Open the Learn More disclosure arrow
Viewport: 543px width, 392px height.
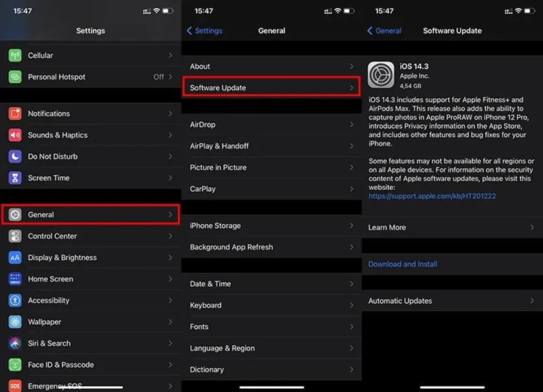[533, 227]
